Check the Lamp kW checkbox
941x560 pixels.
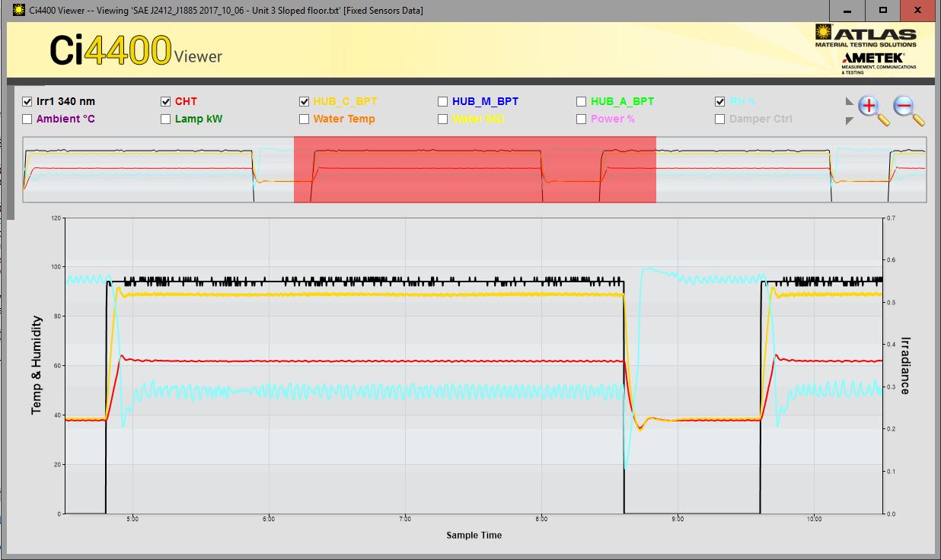[166, 119]
